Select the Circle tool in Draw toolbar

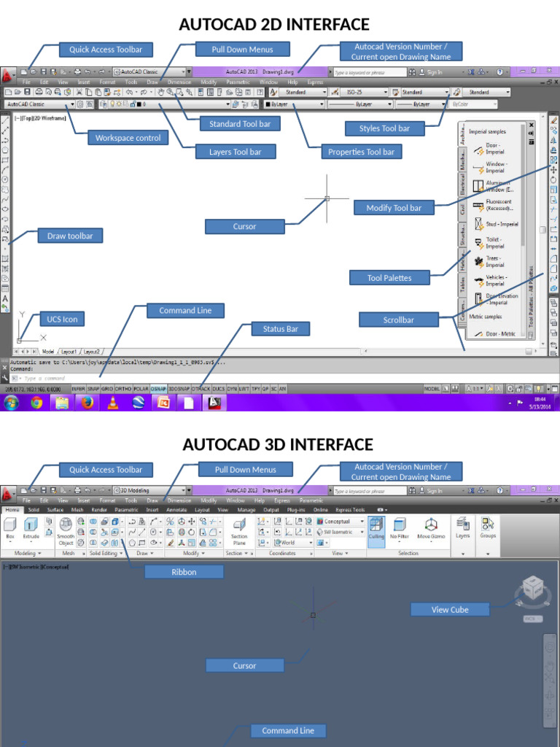click(5, 179)
